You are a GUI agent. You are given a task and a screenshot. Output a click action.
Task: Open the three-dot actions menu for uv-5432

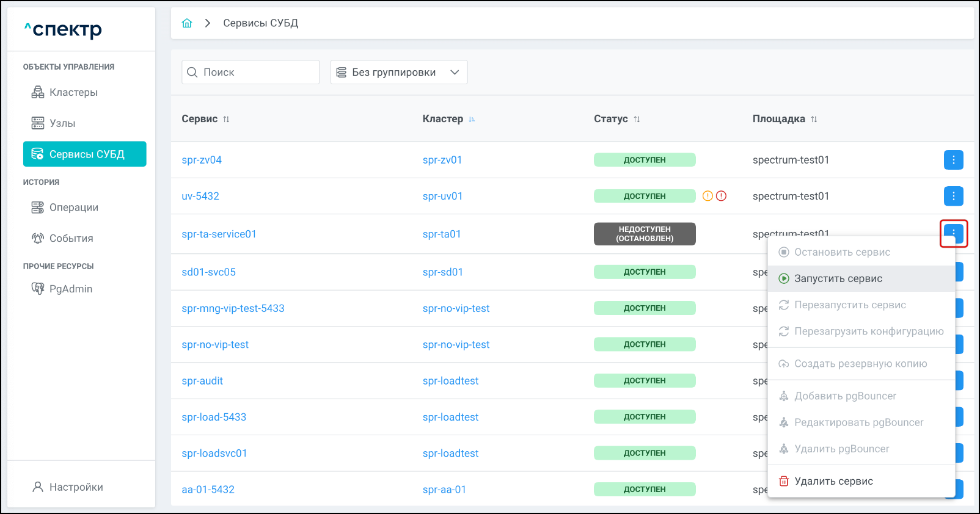953,196
